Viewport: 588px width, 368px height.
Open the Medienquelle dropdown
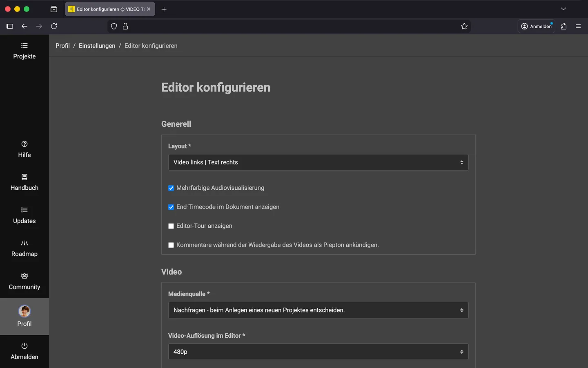318,310
